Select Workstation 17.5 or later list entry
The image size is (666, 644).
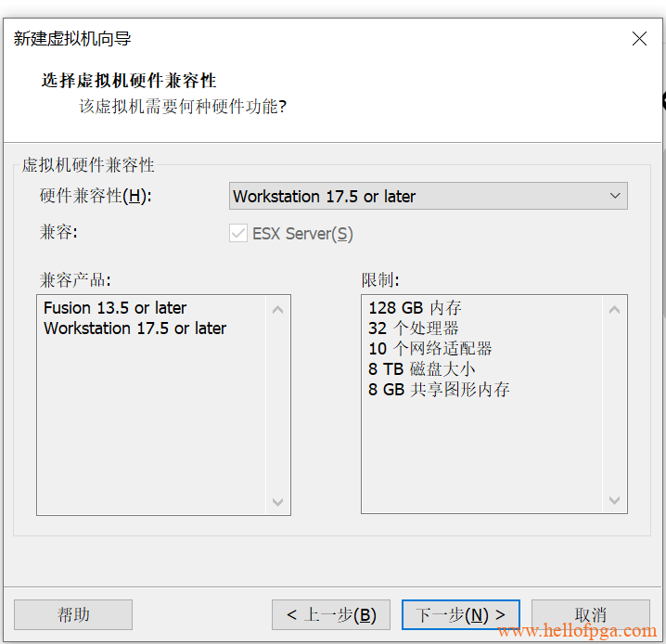pyautogui.click(x=134, y=328)
